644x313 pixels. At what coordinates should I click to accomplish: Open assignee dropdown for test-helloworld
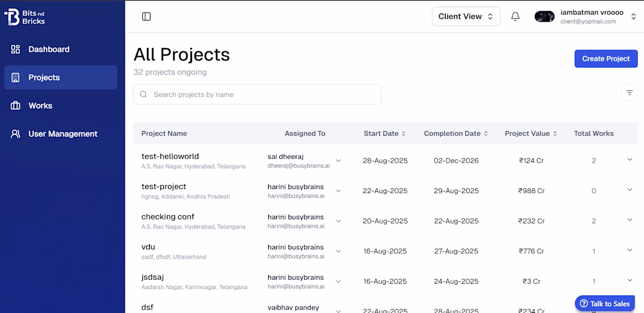tap(338, 161)
